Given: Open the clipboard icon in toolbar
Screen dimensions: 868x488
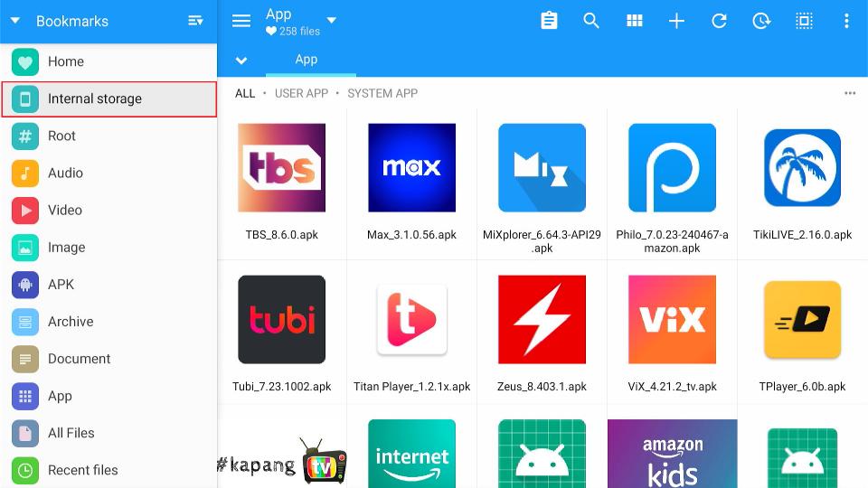Looking at the screenshot, I should pos(549,21).
